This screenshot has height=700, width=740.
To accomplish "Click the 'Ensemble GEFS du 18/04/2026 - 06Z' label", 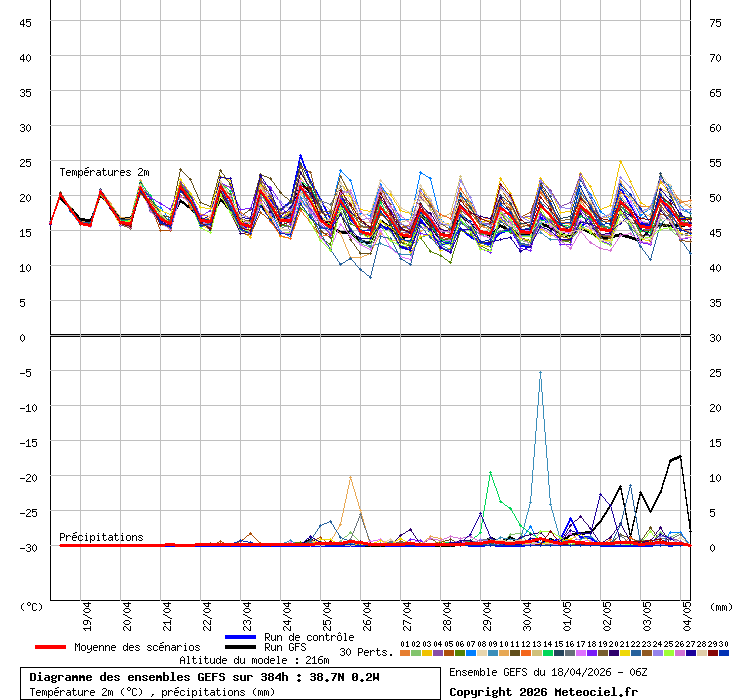I will point(546,672).
